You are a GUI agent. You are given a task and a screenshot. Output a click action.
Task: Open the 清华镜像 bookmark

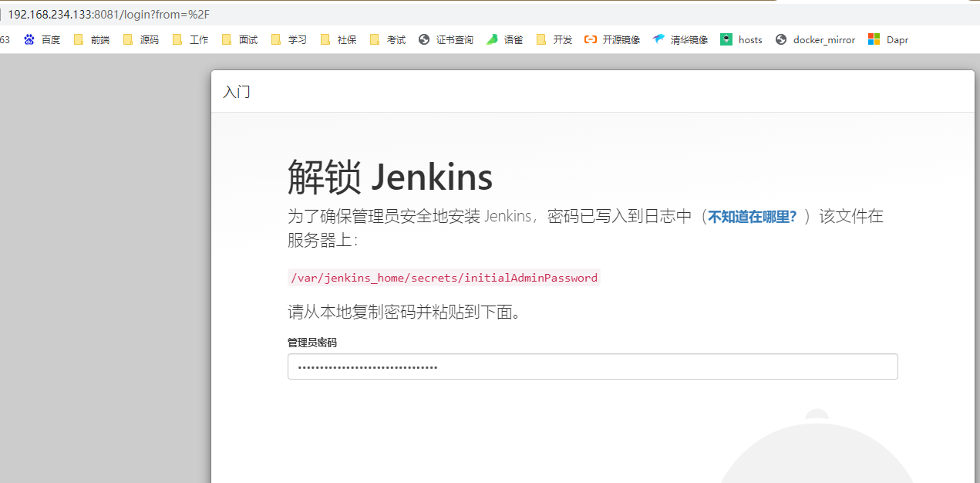[x=680, y=39]
